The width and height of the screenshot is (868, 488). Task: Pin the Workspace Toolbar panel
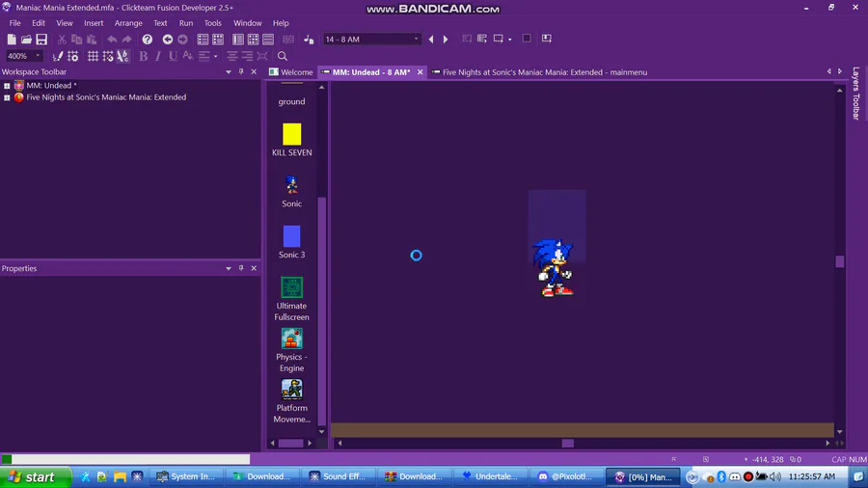coord(241,72)
